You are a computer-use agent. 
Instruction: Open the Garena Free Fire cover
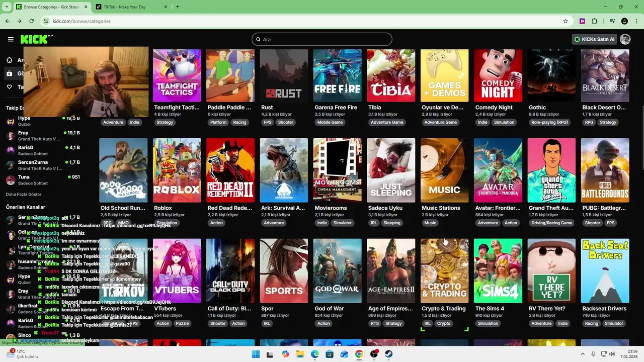coord(337,75)
